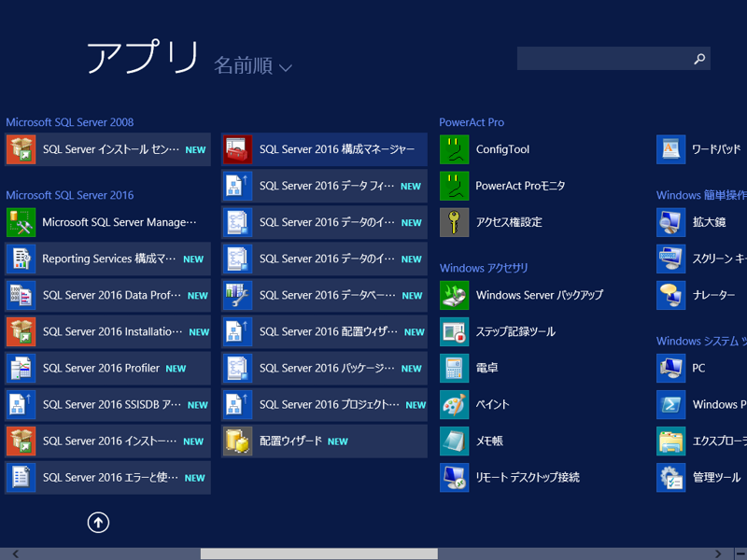Open 拡大鏡 magnifier icon

[671, 222]
